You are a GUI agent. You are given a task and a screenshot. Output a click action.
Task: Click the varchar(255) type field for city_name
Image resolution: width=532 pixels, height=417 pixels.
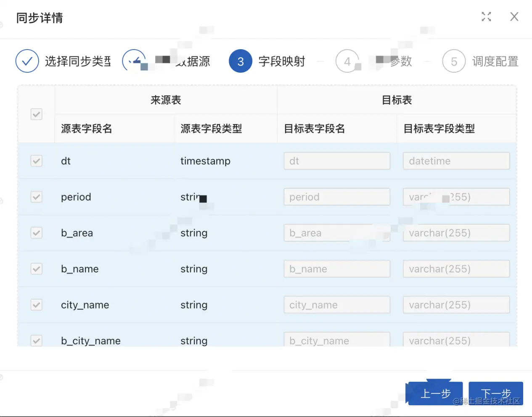[456, 305]
